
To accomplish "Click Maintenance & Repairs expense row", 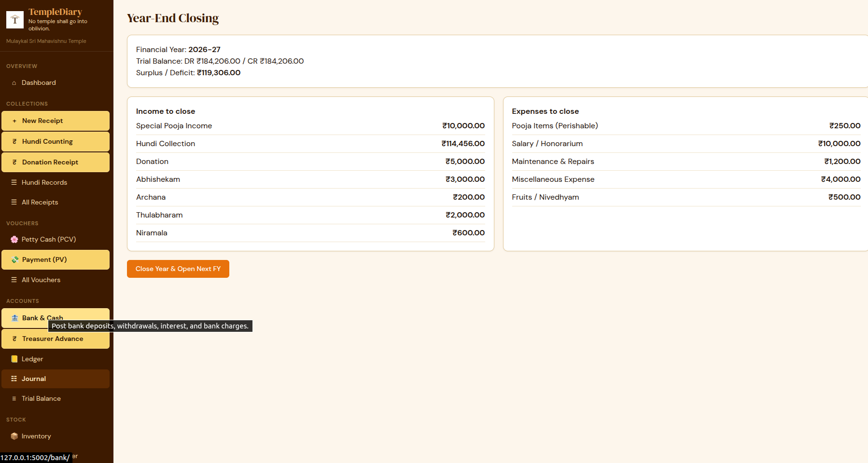I will pos(686,162).
